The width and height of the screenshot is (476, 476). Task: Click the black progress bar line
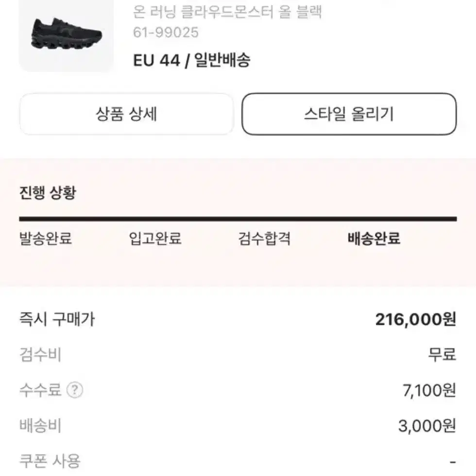238,219
